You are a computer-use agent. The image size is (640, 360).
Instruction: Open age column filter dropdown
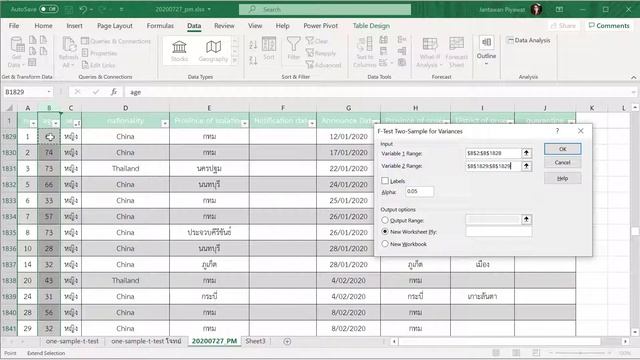[x=56, y=123]
